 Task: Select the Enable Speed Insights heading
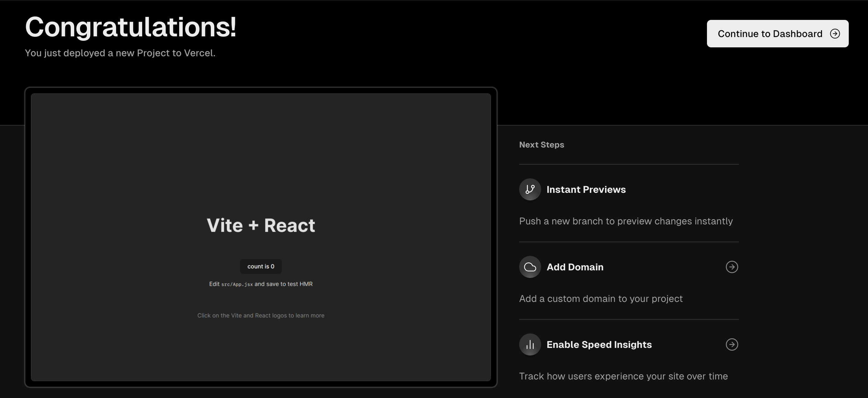click(599, 344)
